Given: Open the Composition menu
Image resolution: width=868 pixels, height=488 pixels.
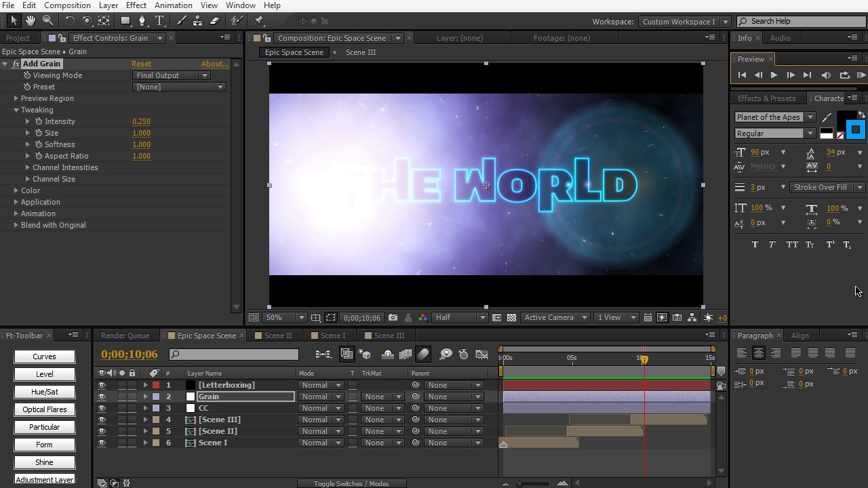Looking at the screenshot, I should pos(67,5).
